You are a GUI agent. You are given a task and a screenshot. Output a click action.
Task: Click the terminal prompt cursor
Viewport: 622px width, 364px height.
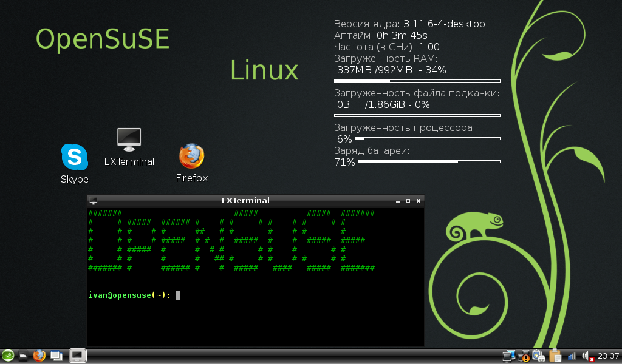click(x=178, y=295)
